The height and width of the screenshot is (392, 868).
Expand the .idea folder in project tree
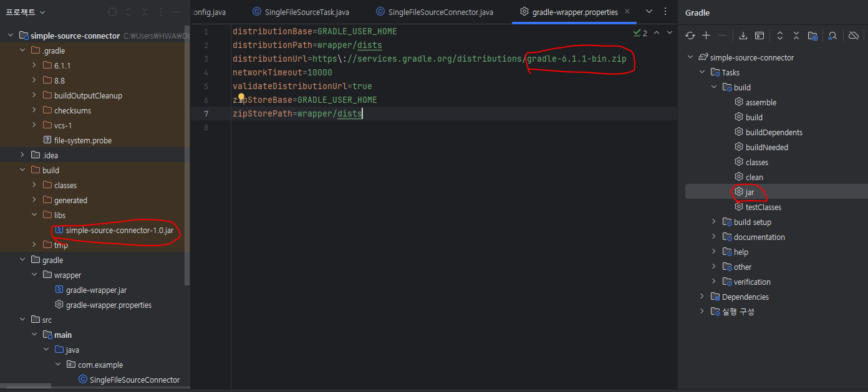(23, 155)
